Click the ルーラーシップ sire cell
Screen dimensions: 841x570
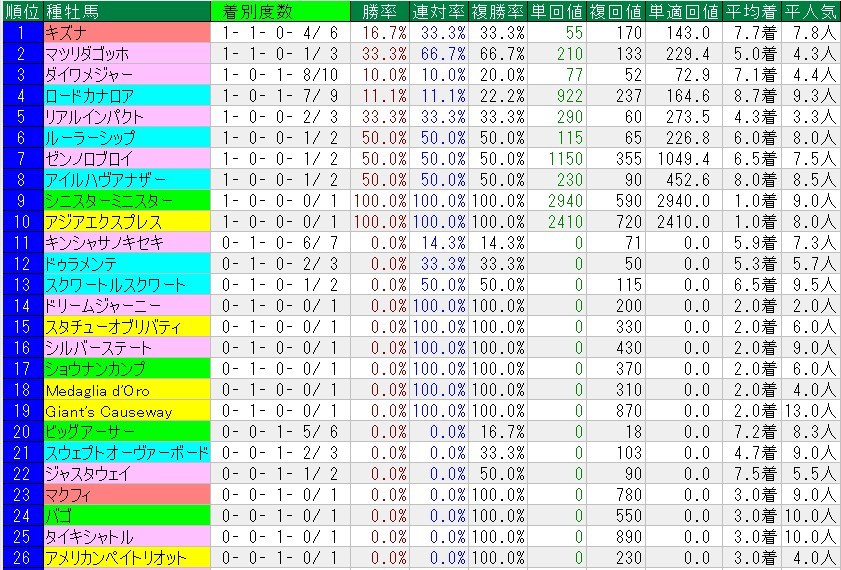[127, 138]
